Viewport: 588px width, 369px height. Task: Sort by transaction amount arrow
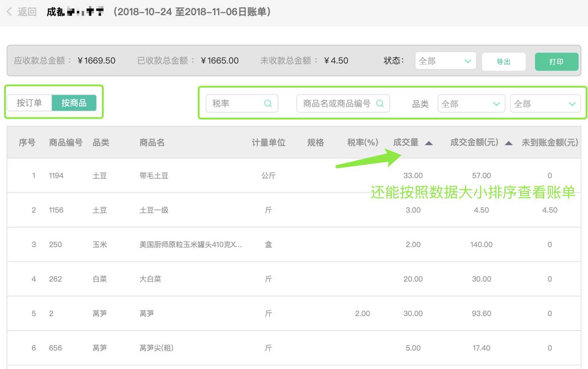click(509, 143)
